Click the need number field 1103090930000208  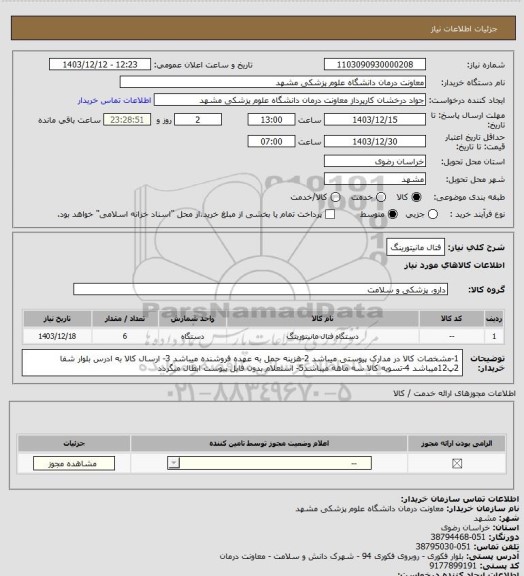point(375,64)
